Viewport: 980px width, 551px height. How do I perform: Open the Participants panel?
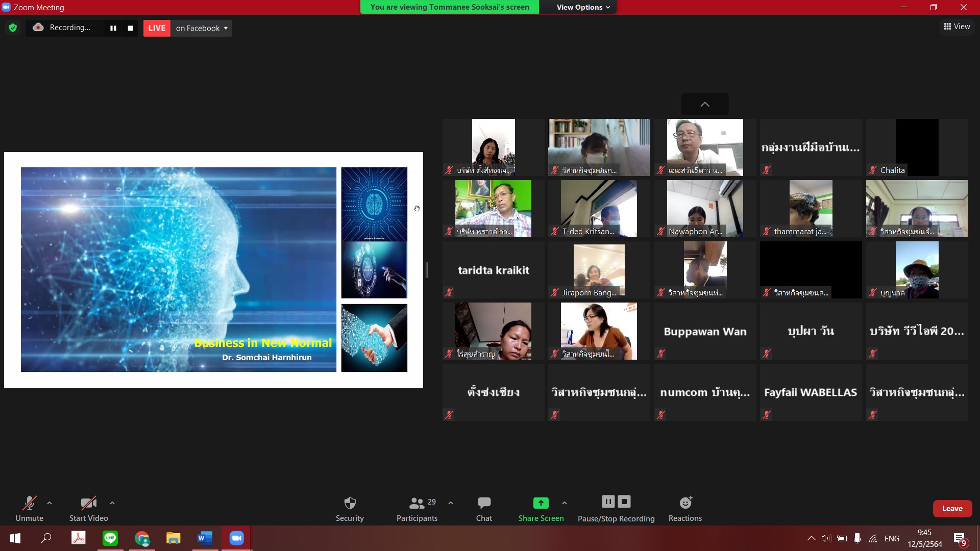click(x=417, y=509)
